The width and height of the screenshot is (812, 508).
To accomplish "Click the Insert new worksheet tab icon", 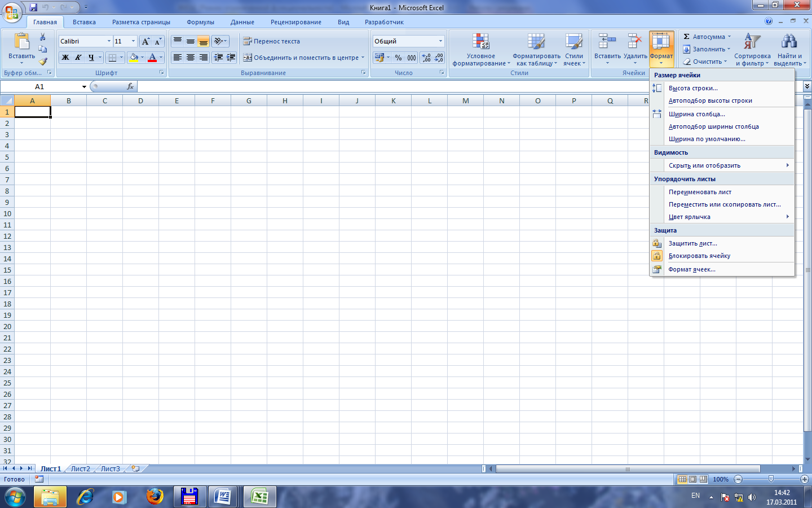I will pos(135,468).
